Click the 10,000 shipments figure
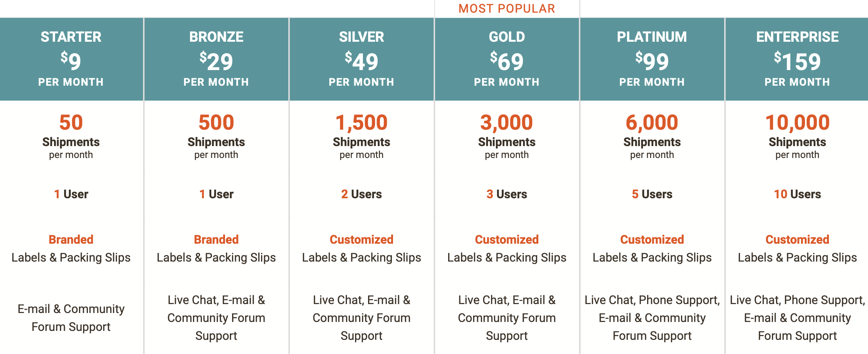Screen dimensions: 868x354 tap(797, 123)
